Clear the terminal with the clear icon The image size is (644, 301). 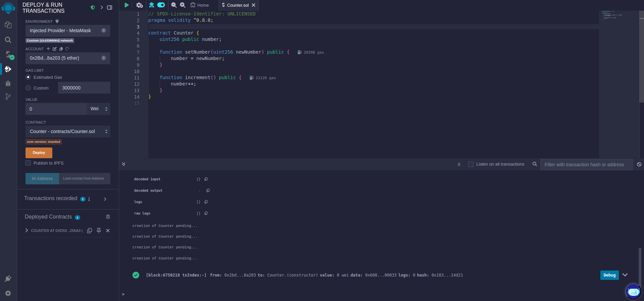pos(639,164)
